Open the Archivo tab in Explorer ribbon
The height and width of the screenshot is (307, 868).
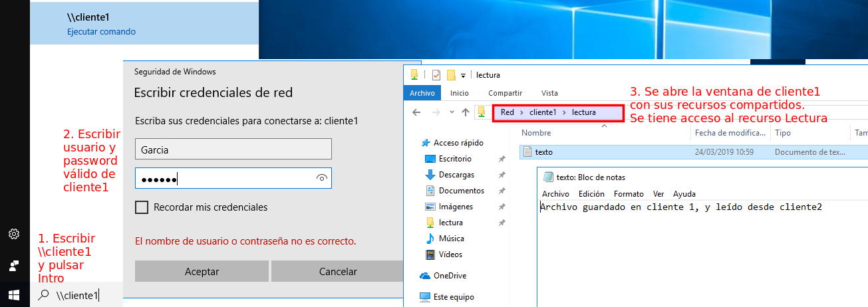(422, 93)
